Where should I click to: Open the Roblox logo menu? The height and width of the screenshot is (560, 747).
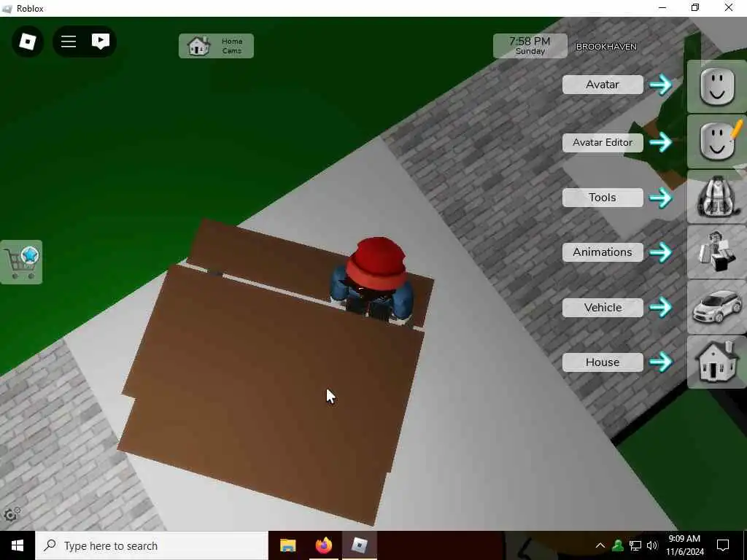point(28,42)
